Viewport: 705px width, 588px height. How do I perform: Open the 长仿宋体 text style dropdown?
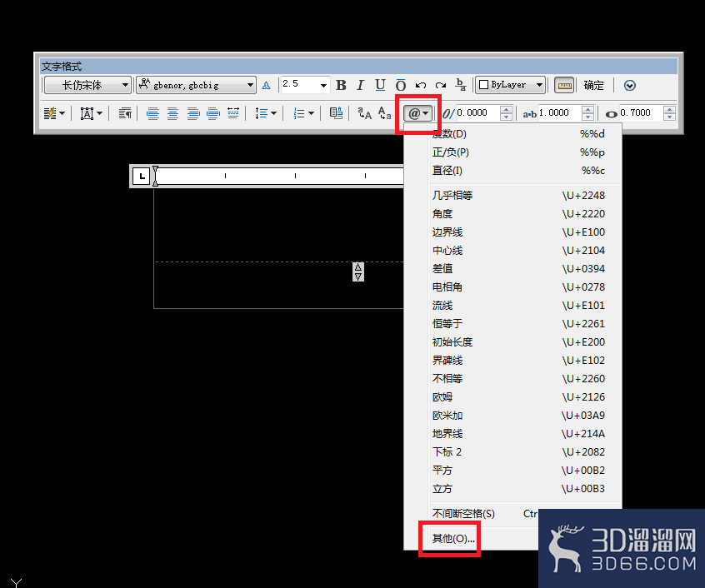click(x=87, y=85)
